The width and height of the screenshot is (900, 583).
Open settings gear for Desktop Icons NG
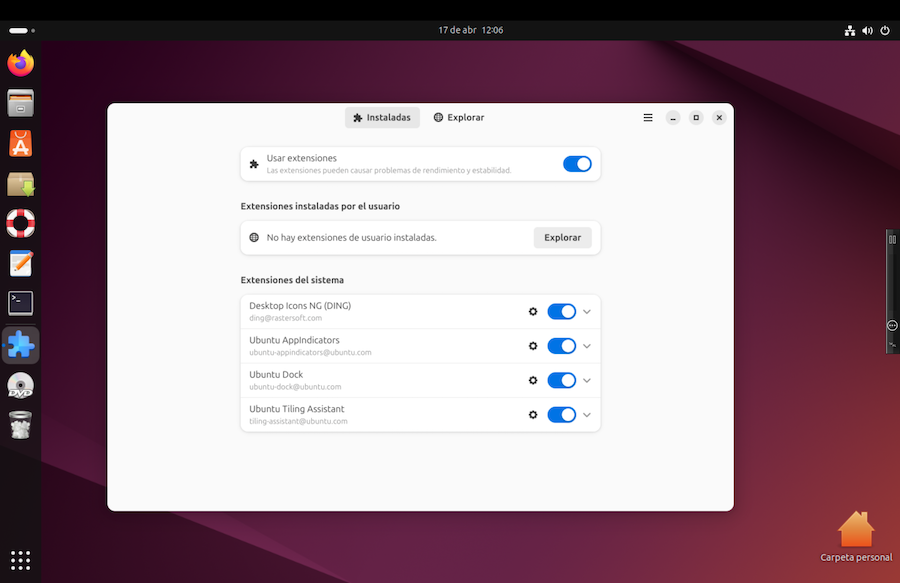coord(533,312)
